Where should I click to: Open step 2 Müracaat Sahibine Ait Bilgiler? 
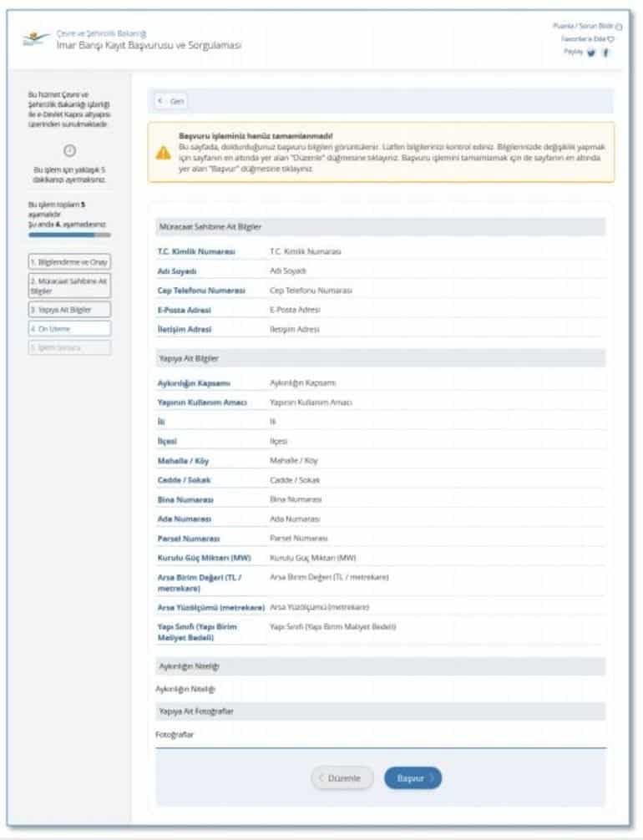coord(69,286)
